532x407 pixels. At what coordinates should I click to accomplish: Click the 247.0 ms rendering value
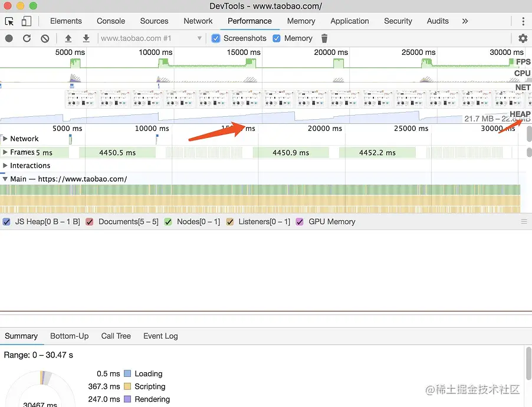[104, 399]
